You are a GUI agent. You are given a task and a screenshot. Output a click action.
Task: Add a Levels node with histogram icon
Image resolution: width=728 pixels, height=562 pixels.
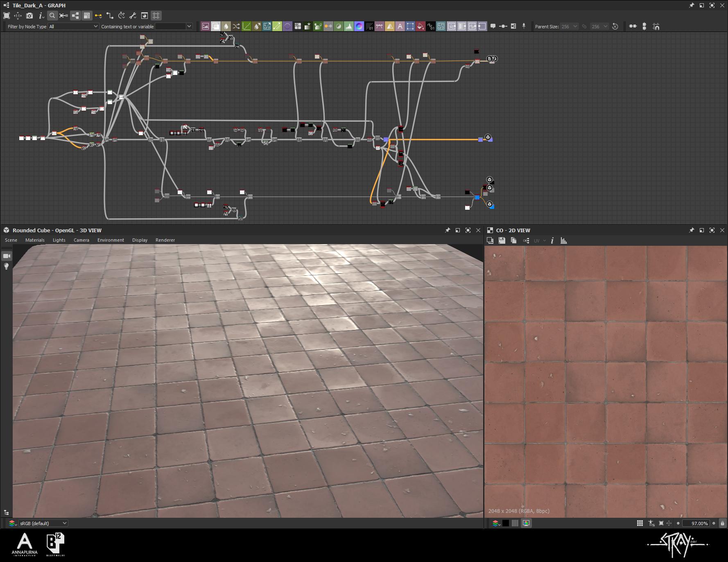click(348, 26)
